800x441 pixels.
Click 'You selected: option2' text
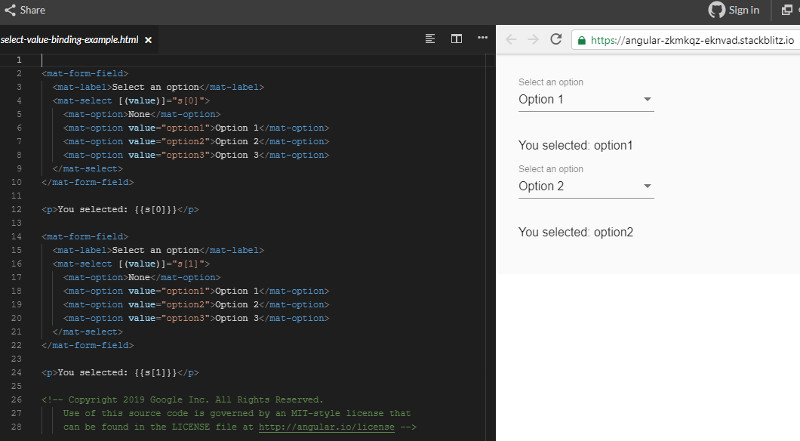click(x=576, y=232)
